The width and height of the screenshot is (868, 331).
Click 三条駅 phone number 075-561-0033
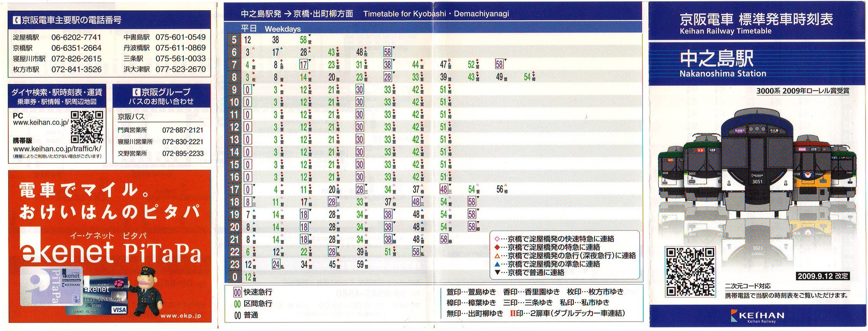point(181,59)
